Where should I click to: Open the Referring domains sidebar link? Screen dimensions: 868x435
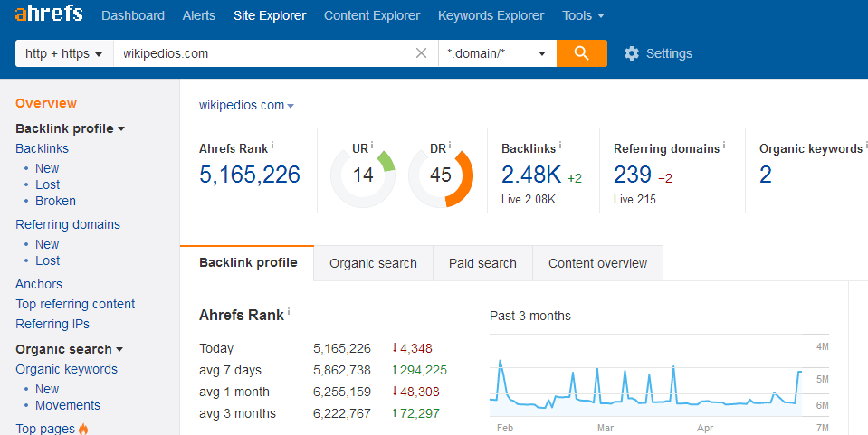[68, 224]
